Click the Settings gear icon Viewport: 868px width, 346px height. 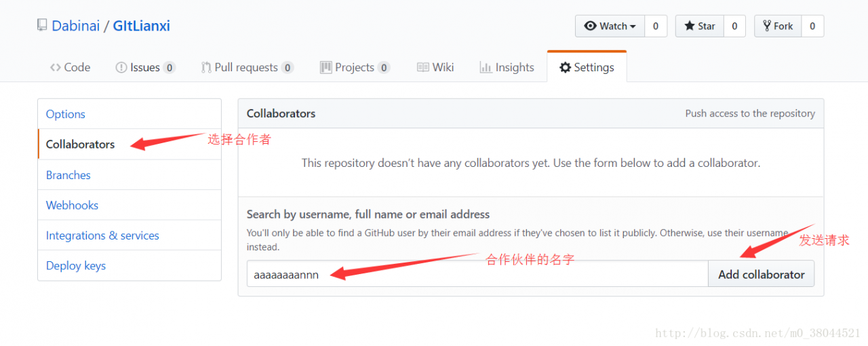pyautogui.click(x=565, y=67)
